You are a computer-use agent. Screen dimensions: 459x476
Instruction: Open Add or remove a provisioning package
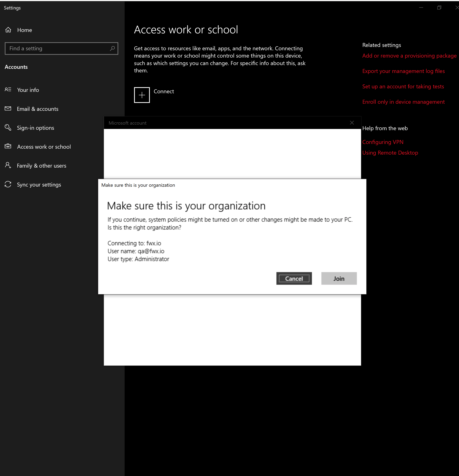point(409,56)
